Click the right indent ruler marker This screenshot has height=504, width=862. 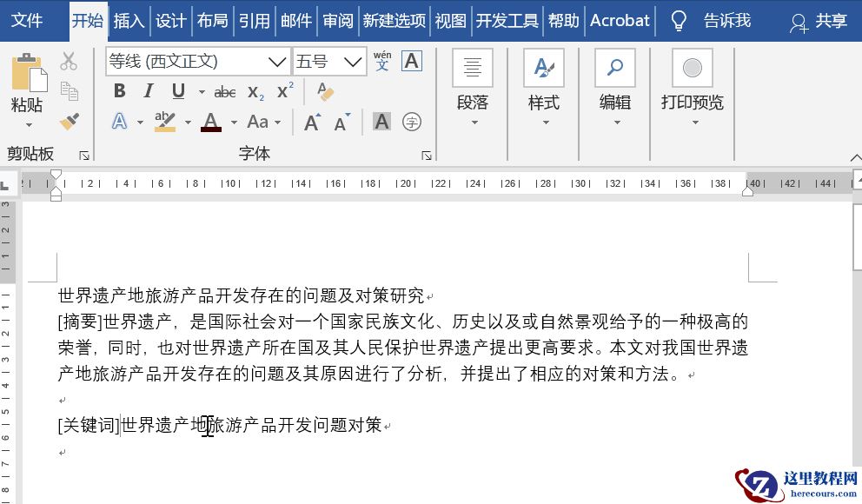[747, 191]
